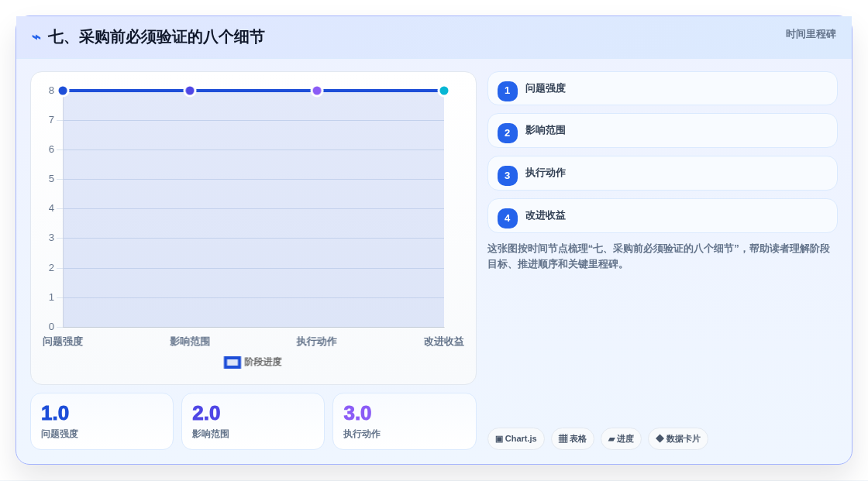Click the x-axis label 改进收益
868x481 pixels.
pyautogui.click(x=444, y=342)
